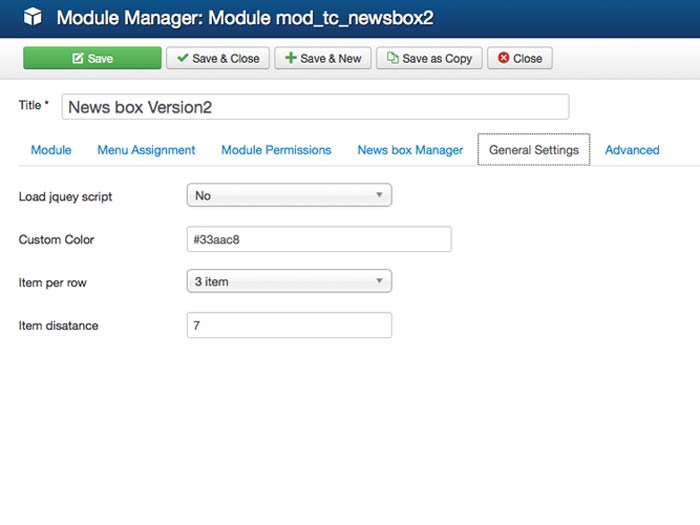Click the edit icon inside Save button

[x=78, y=58]
